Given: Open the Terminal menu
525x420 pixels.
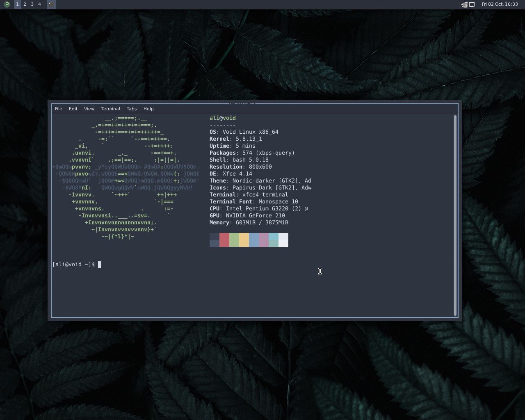Looking at the screenshot, I should (110, 109).
